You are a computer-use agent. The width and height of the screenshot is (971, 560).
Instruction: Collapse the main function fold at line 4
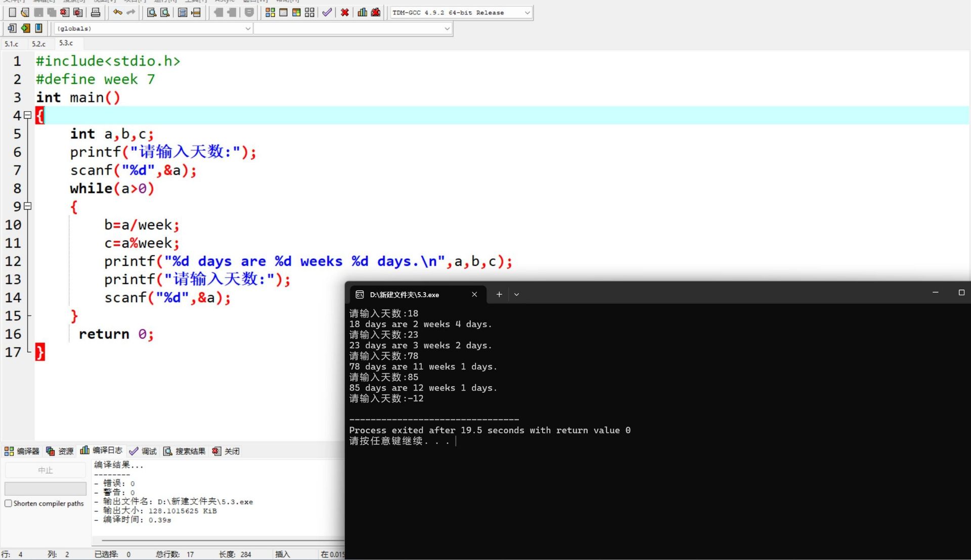tap(28, 115)
